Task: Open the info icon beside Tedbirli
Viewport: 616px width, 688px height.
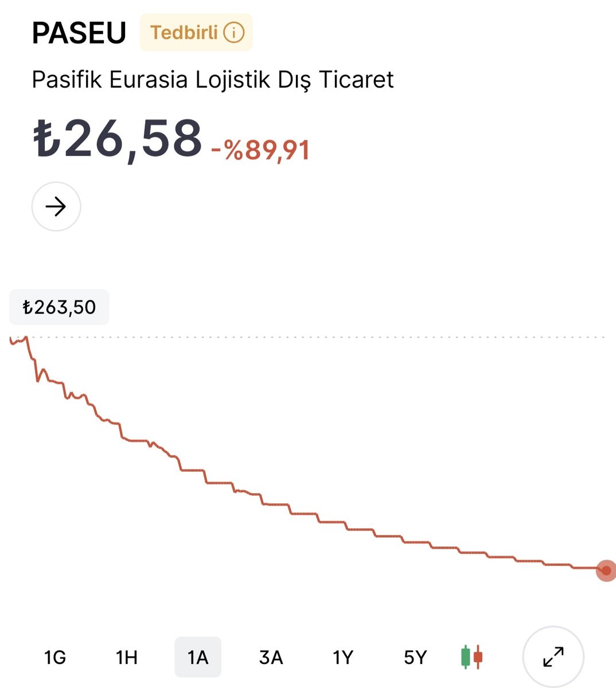Action: click(233, 33)
